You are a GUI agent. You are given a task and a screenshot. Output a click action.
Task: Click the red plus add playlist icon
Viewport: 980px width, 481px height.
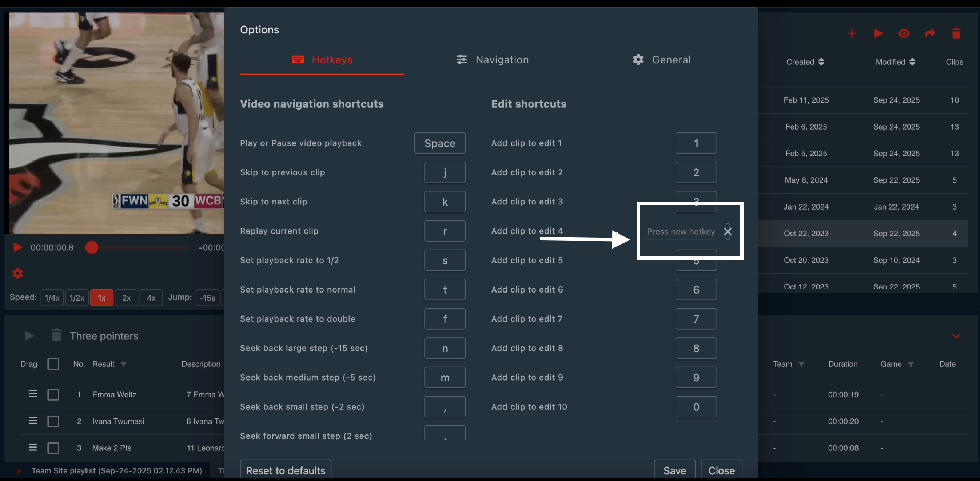(x=852, y=33)
